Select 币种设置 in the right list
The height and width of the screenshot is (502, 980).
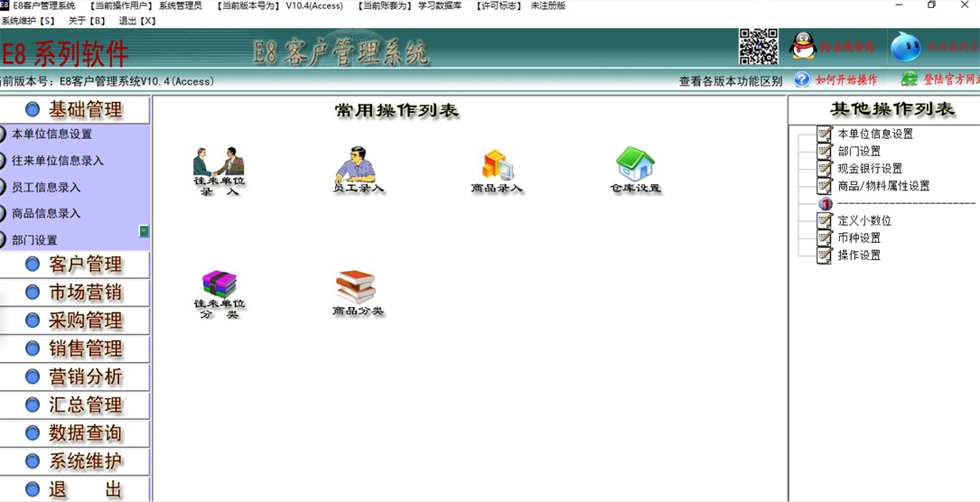858,238
